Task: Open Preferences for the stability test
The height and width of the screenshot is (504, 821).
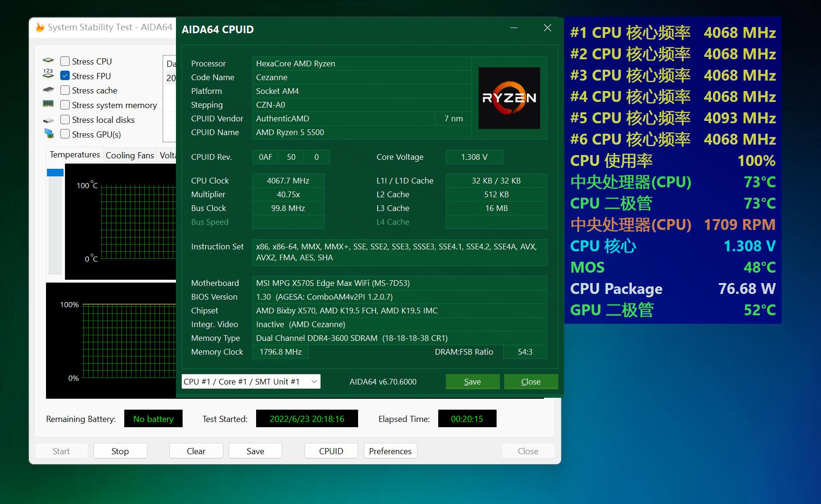Action: [x=390, y=450]
